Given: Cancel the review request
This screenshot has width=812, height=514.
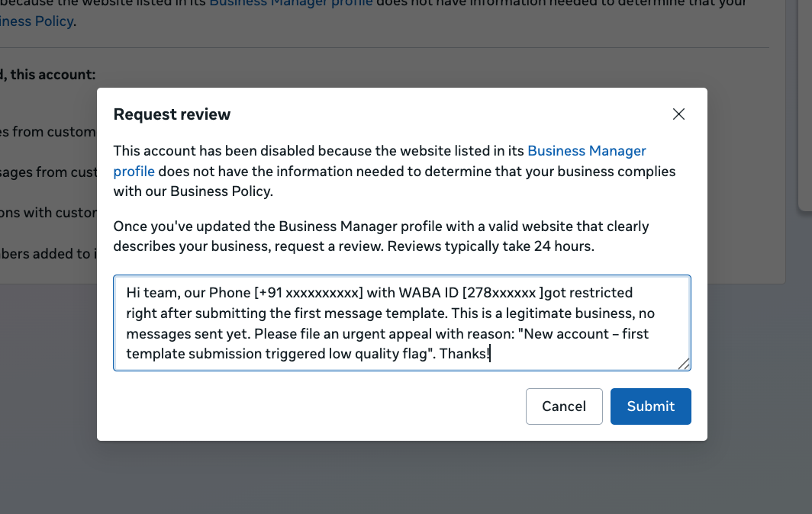Looking at the screenshot, I should (x=564, y=406).
